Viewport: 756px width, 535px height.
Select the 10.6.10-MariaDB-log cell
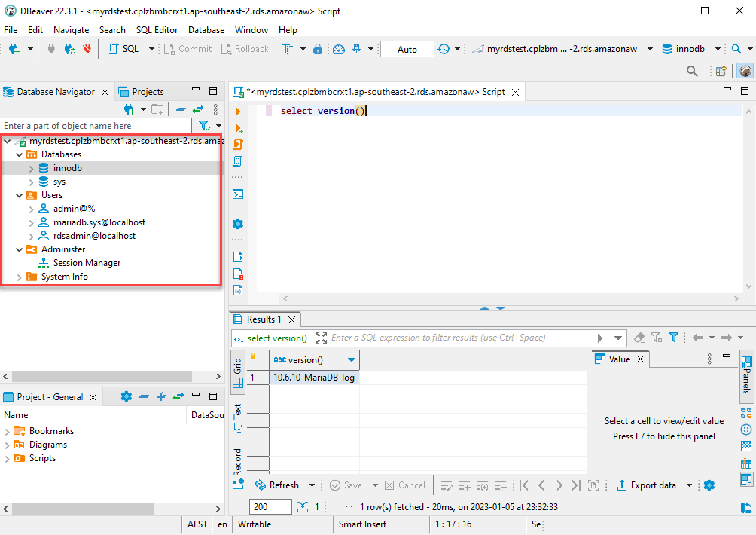click(314, 378)
